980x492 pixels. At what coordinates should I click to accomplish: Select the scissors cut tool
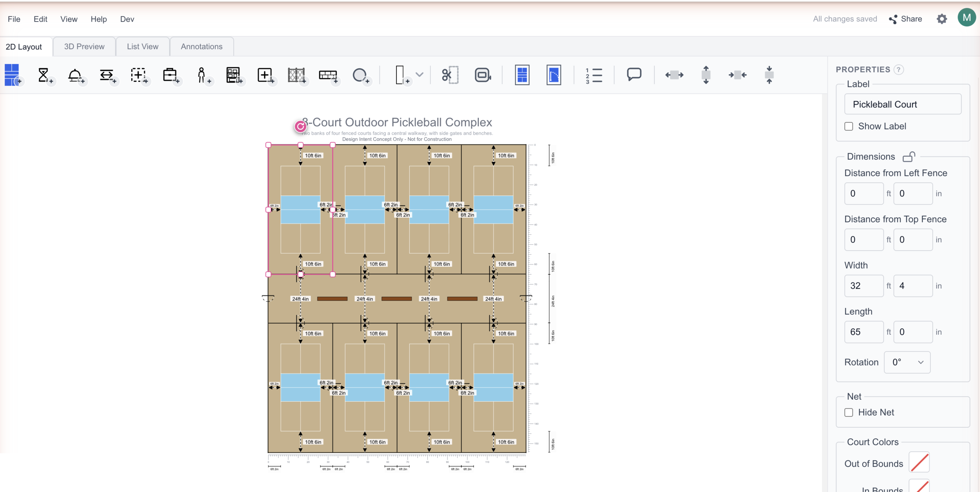click(x=450, y=75)
